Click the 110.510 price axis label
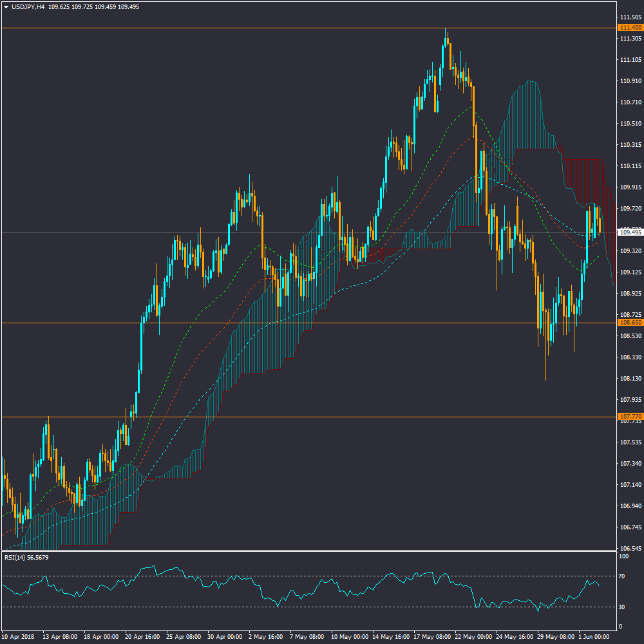This screenshot has width=644, height=644. tap(629, 124)
